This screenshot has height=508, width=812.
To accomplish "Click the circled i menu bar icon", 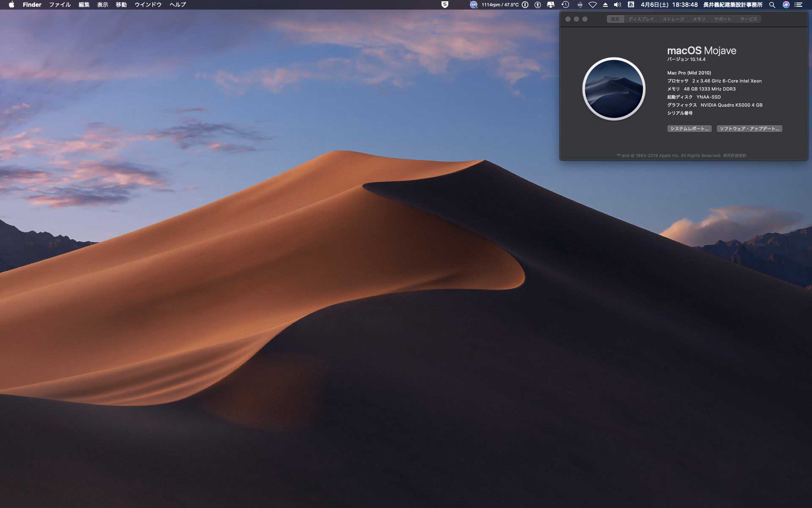I will 525,5.
